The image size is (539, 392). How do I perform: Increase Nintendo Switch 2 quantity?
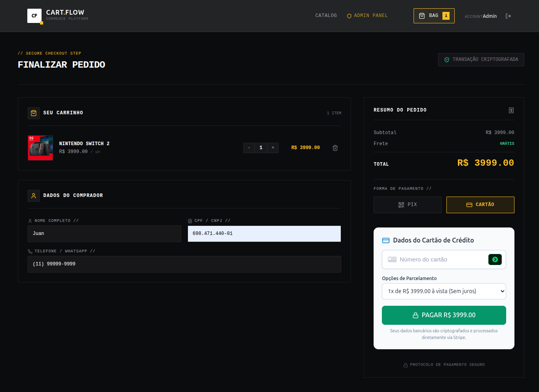[273, 148]
